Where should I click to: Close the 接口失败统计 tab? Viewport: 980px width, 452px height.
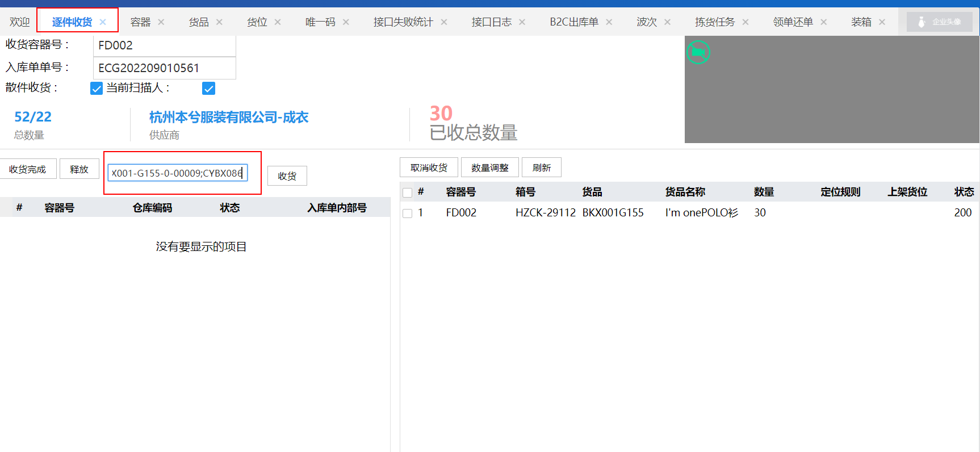(x=444, y=22)
